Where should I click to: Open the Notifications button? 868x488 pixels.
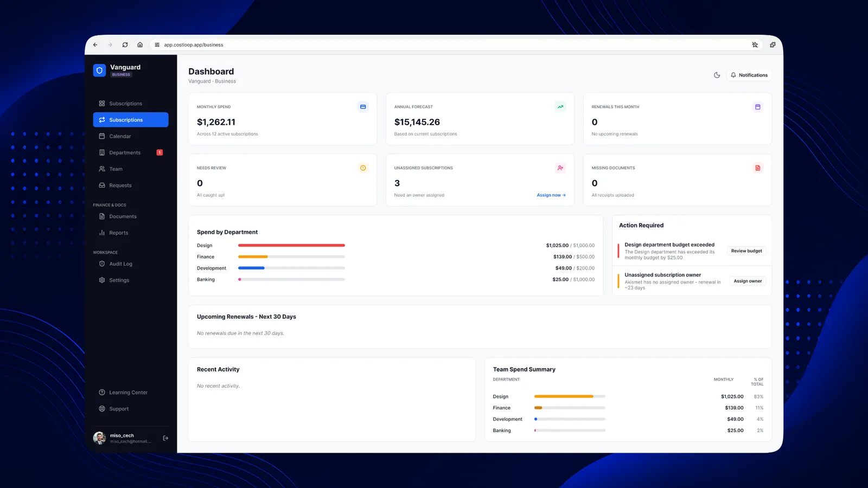pos(749,75)
